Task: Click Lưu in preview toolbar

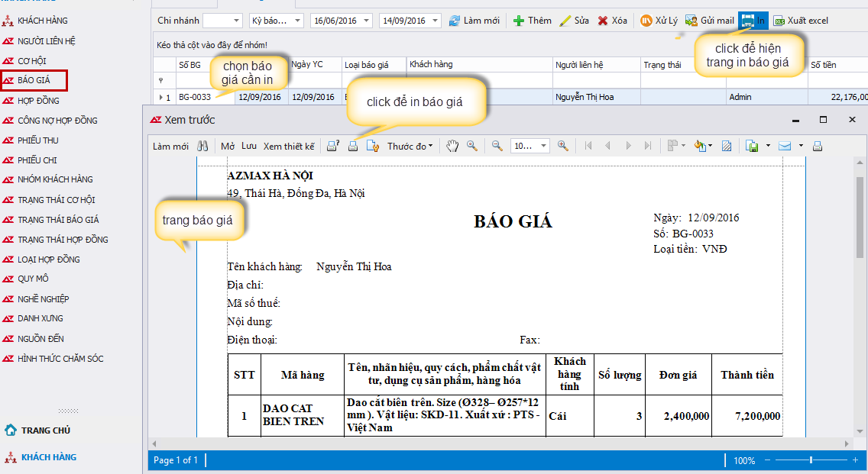Action: pyautogui.click(x=249, y=146)
